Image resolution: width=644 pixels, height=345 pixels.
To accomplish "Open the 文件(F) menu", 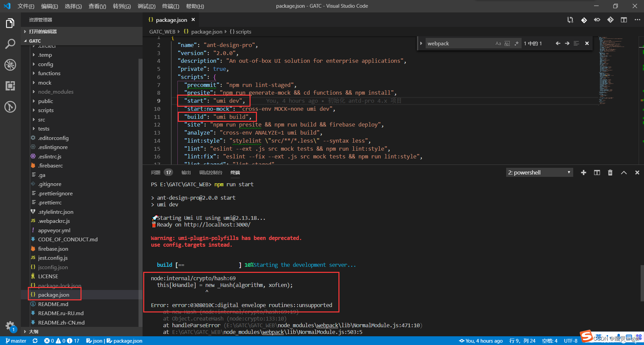I will 26,6.
